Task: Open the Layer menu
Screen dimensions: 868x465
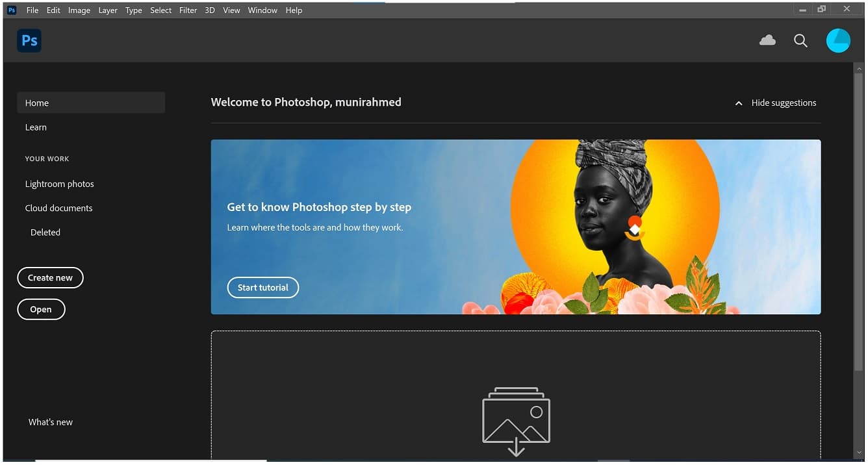Action: point(108,10)
